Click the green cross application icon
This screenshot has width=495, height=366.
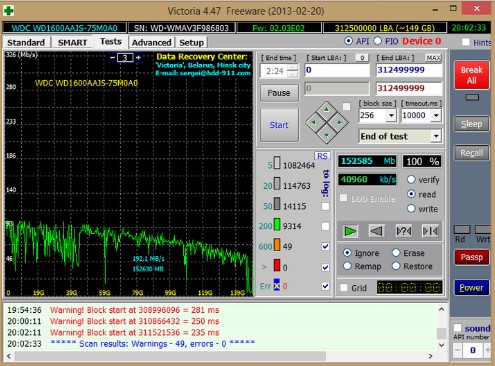pos(8,11)
